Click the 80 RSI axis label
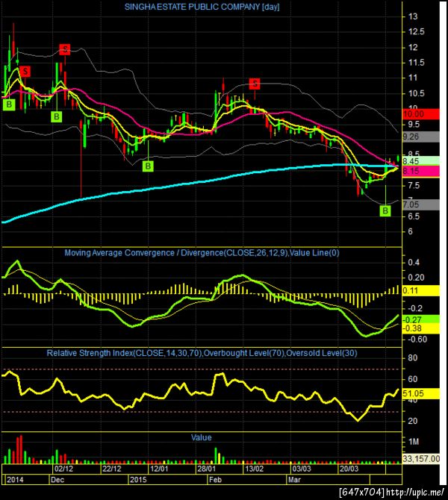The height and width of the screenshot is (500, 448). point(413,357)
